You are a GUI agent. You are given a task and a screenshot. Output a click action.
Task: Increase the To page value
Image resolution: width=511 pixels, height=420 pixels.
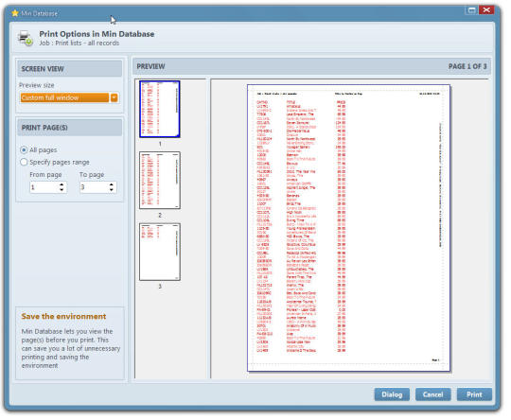pyautogui.click(x=112, y=184)
